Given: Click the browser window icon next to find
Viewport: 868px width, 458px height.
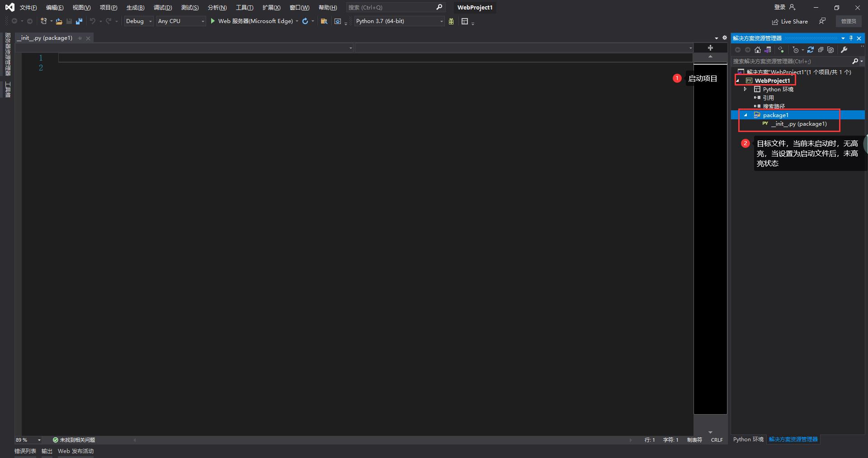Looking at the screenshot, I should [337, 21].
